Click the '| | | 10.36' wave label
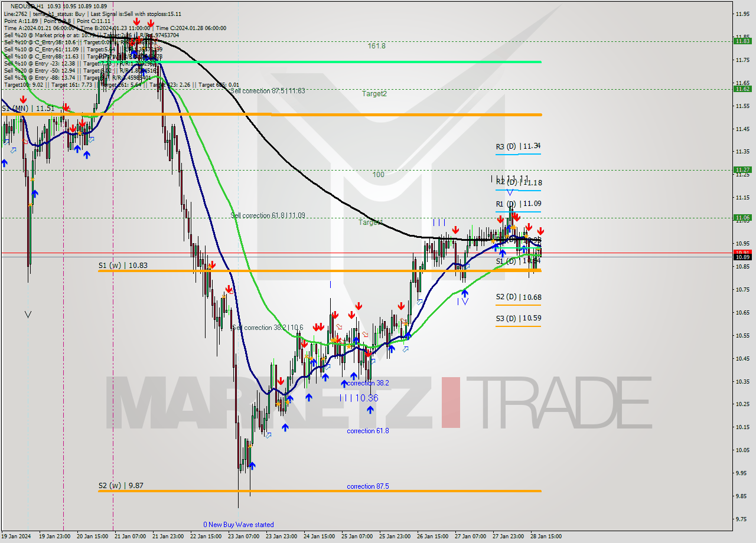 point(359,398)
